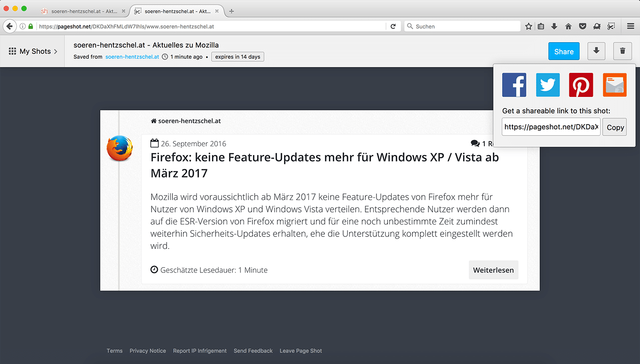
Task: Open a new tab with plus
Action: point(232,11)
